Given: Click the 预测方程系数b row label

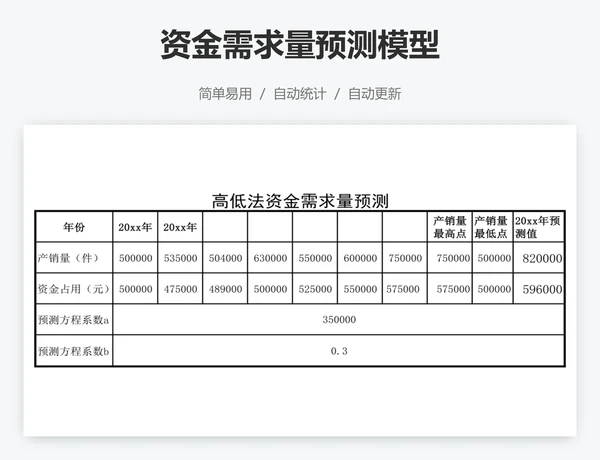Looking at the screenshot, I should pos(74,351).
